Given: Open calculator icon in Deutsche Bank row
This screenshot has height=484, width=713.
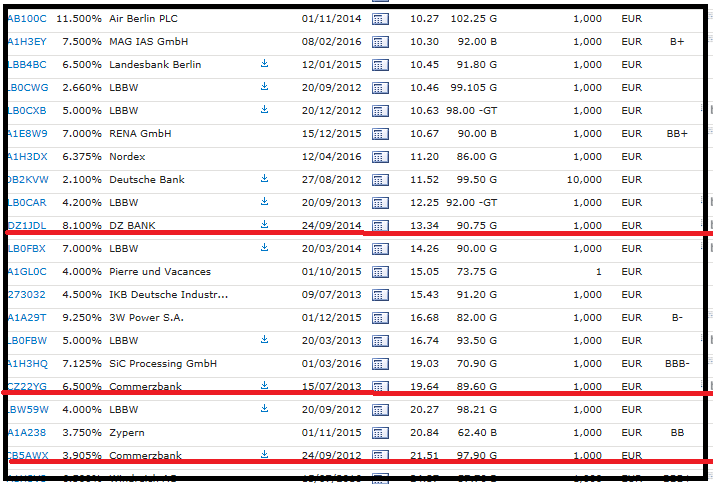Looking at the screenshot, I should point(380,180).
